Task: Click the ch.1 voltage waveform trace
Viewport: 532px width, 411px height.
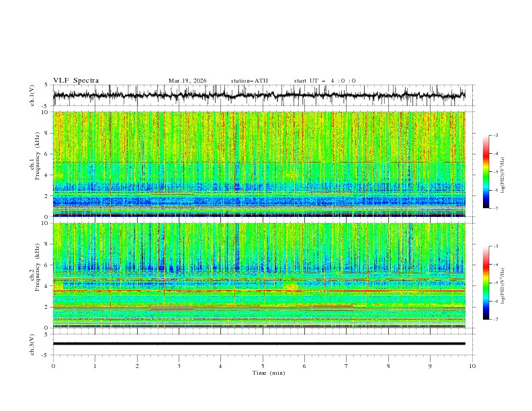Action: click(259, 95)
